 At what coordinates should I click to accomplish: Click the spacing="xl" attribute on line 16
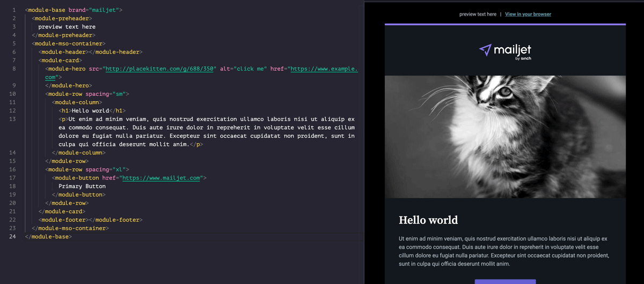pos(107,169)
